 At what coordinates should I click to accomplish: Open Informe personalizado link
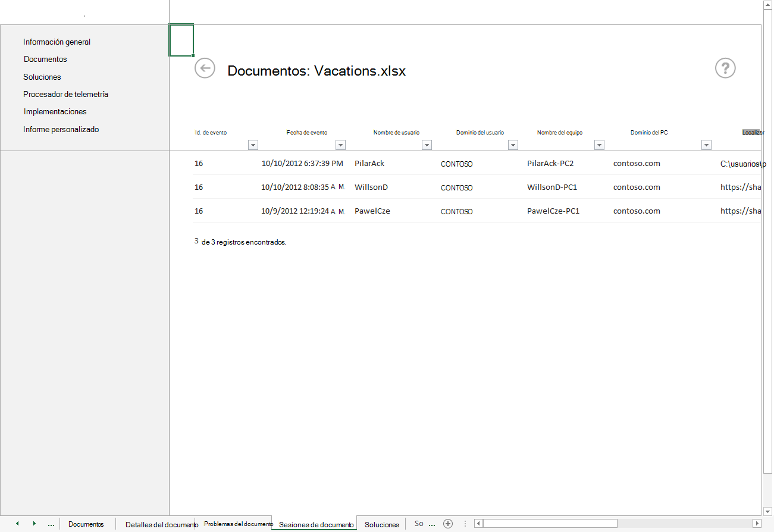pyautogui.click(x=61, y=130)
